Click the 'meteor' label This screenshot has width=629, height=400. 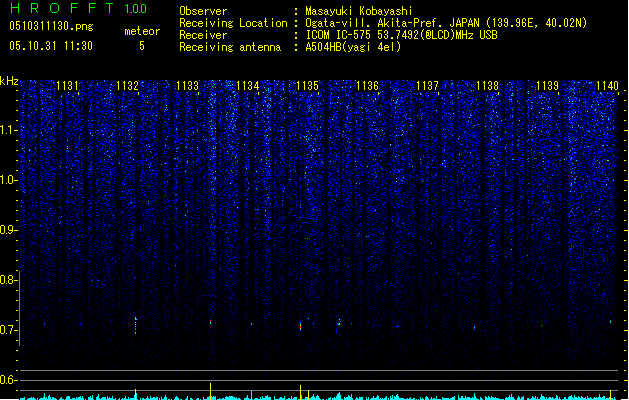coord(142,31)
